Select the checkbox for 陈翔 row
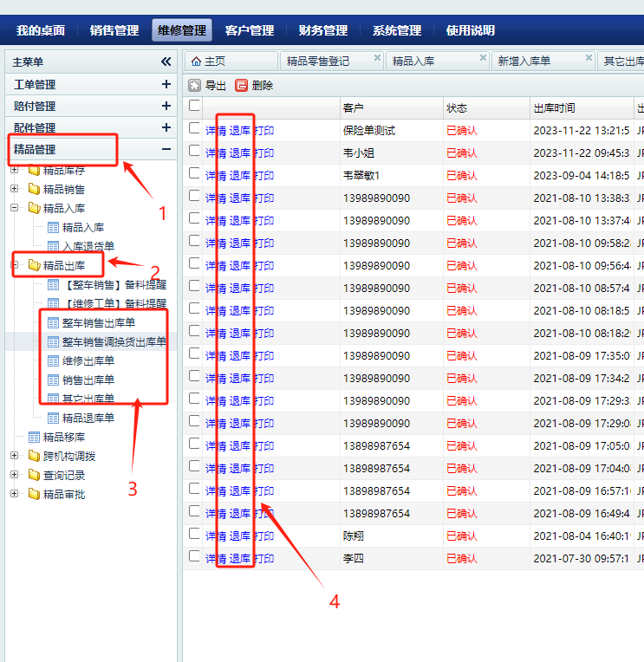 pos(195,535)
